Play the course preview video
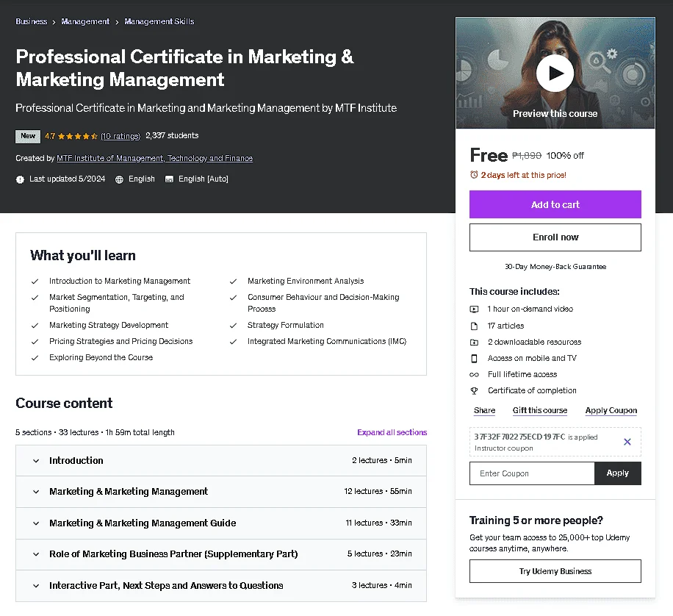Viewport: 673px width, 616px height. [555, 73]
